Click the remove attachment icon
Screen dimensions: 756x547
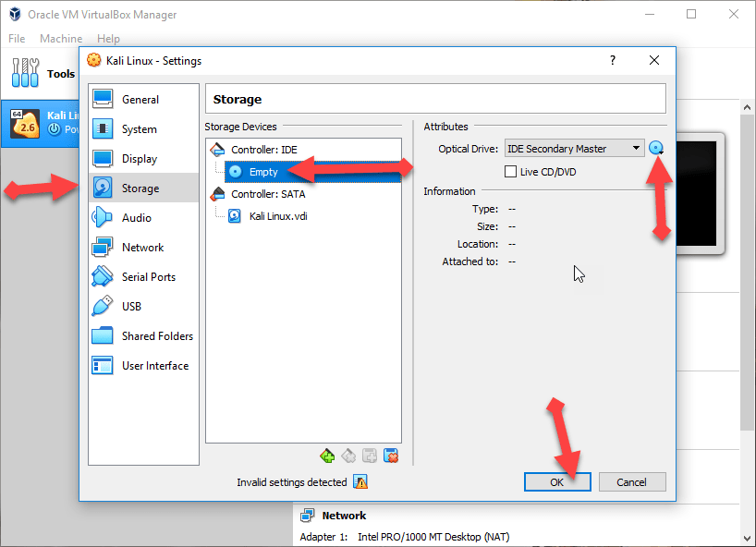(391, 456)
